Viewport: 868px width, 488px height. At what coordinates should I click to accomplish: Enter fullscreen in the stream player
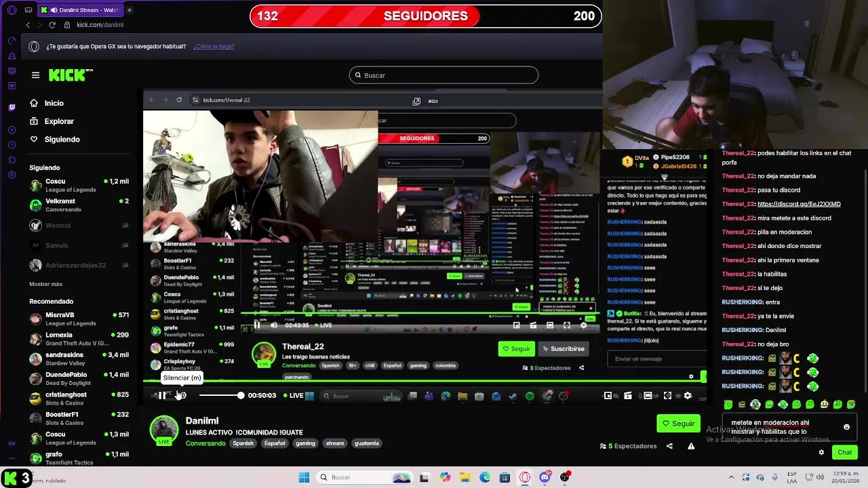point(668,396)
